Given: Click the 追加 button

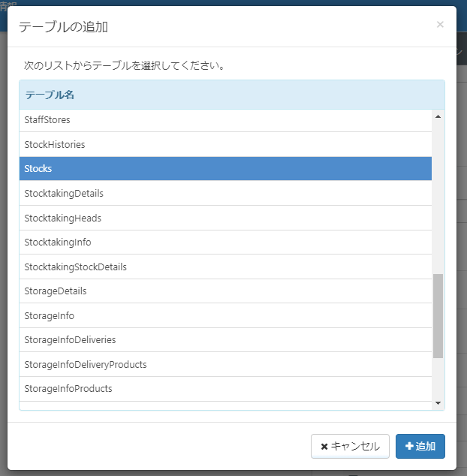Looking at the screenshot, I should (x=420, y=446).
